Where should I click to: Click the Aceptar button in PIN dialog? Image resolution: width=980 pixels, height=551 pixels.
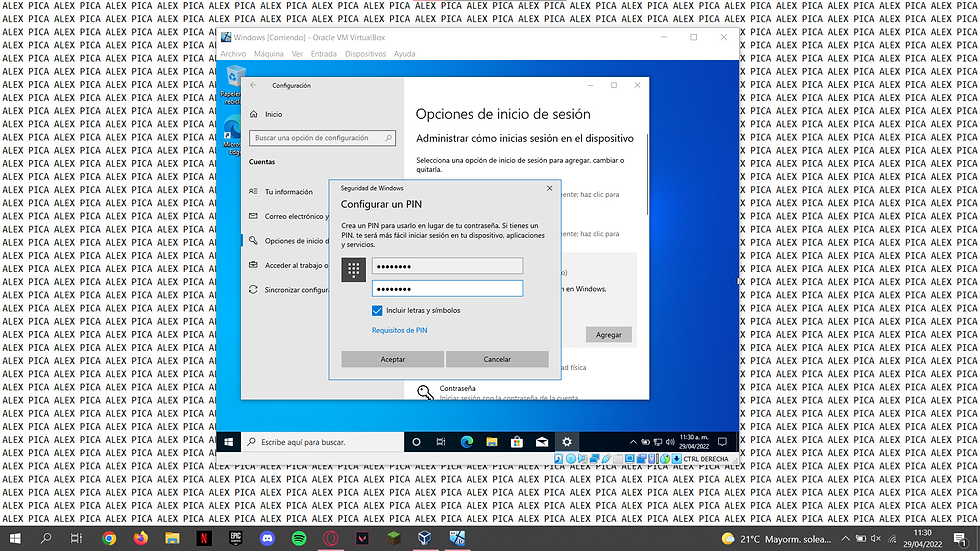coord(392,359)
